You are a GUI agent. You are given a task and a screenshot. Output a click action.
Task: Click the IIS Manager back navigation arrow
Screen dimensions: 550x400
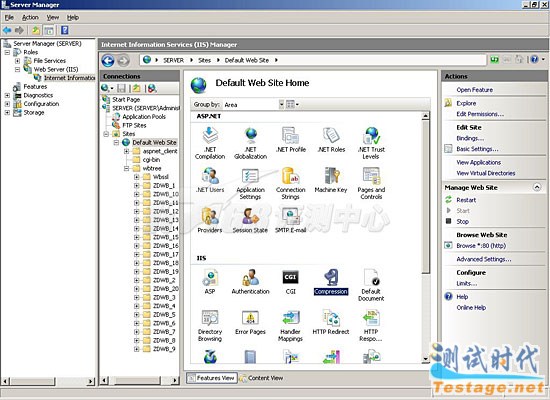108,61
